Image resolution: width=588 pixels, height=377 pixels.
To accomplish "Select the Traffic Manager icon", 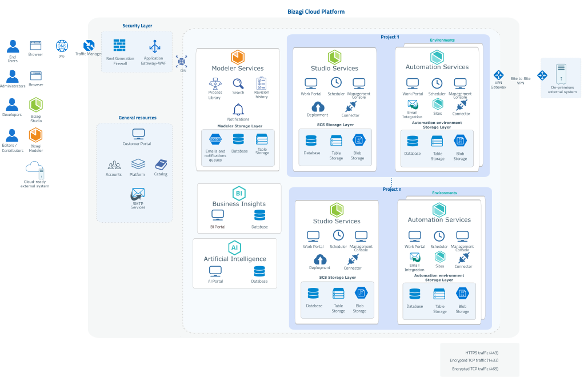I will (x=89, y=45).
